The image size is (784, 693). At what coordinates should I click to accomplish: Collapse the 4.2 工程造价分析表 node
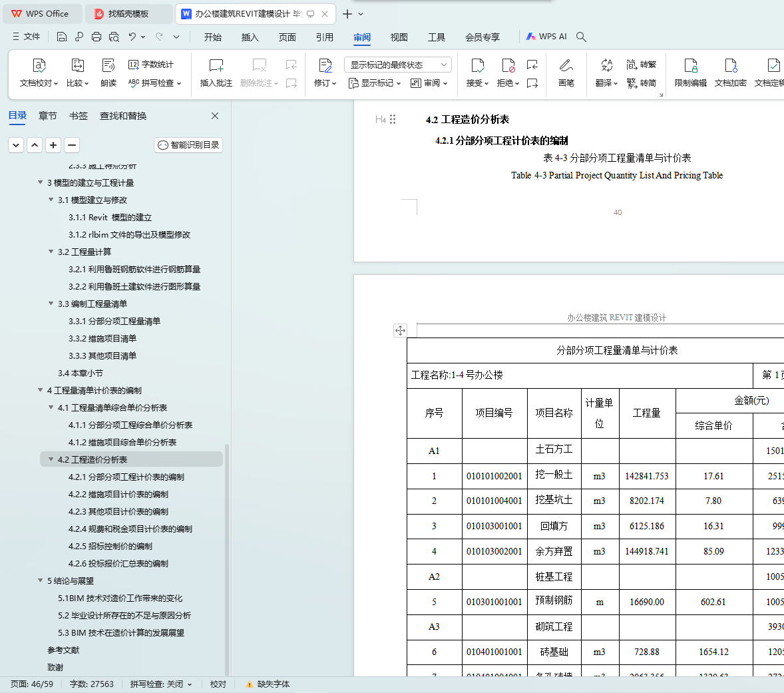point(51,459)
